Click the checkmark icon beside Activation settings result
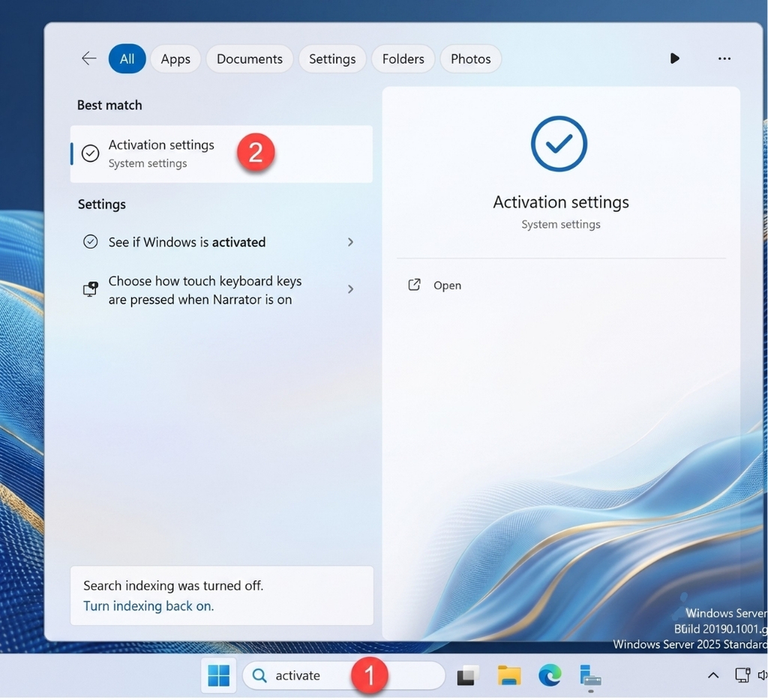This screenshot has height=700, width=768. coord(90,153)
